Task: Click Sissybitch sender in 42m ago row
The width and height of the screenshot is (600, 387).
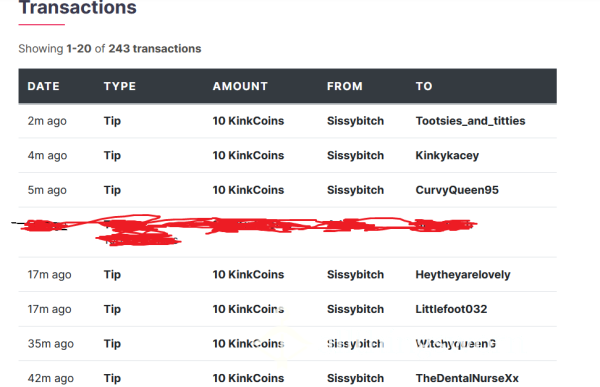Action: pyautogui.click(x=355, y=378)
